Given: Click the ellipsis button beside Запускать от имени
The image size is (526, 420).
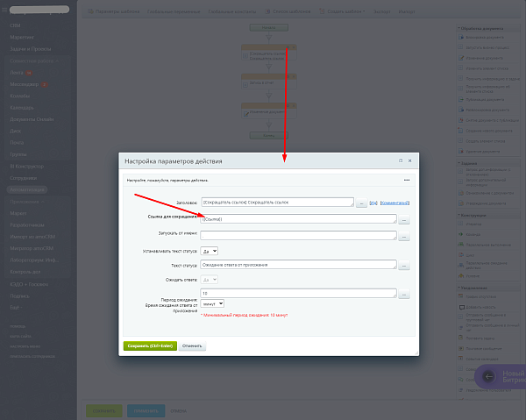Looking at the screenshot, I should (x=404, y=237).
